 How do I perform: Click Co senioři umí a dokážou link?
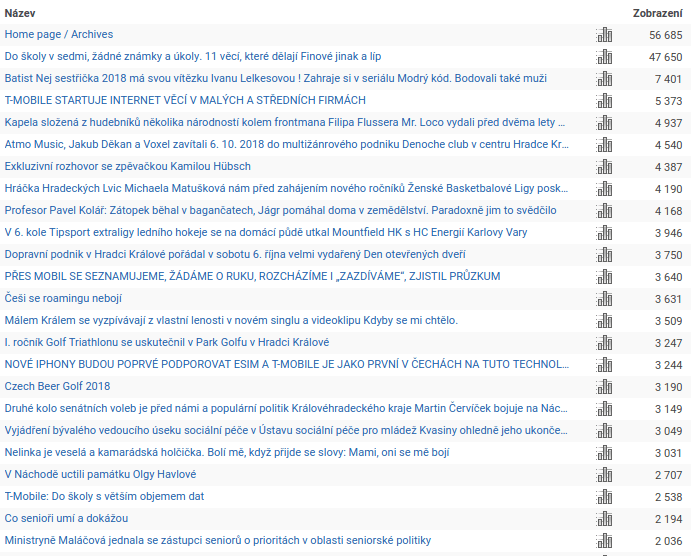click(x=66, y=519)
